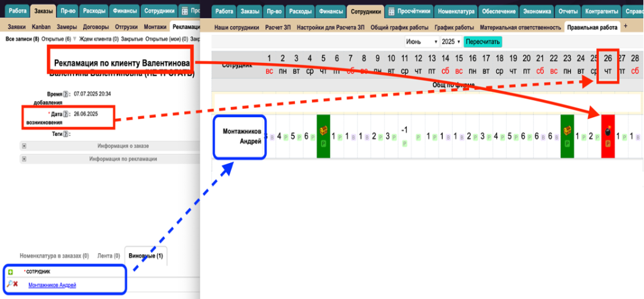644x299 pixels.
Task: Click the help icon next to Дата возникновения
Action: coord(65,113)
